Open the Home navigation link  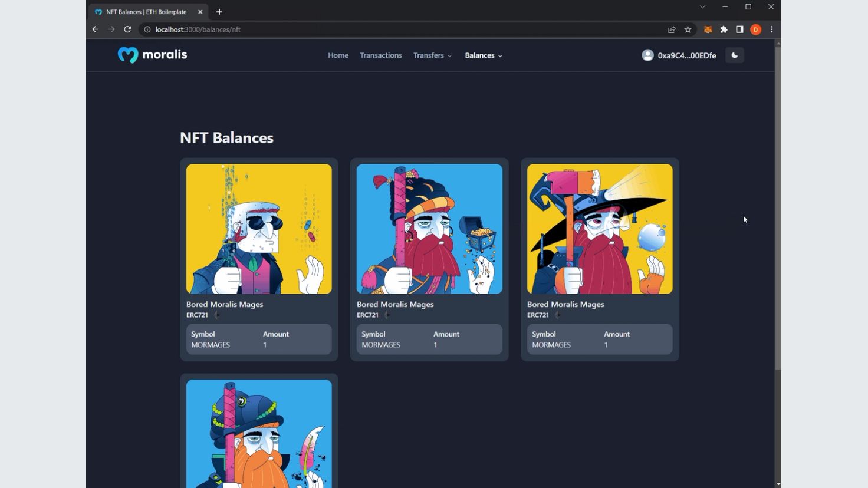tap(338, 55)
